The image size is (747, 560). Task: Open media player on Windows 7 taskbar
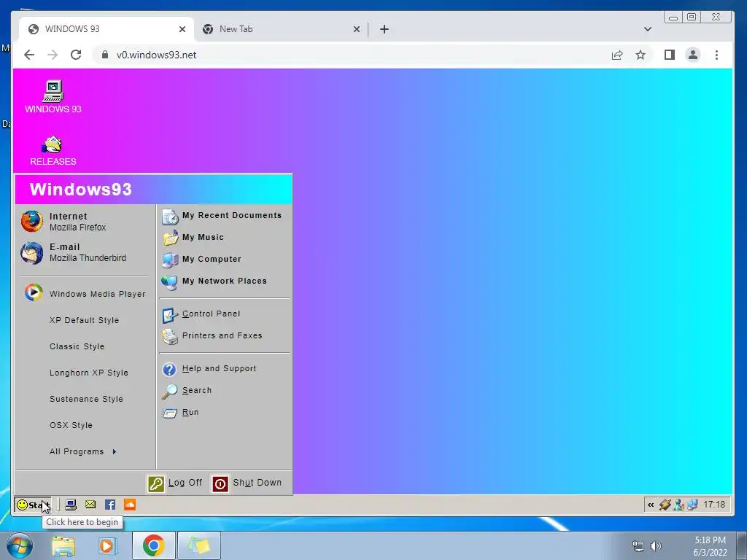click(x=108, y=545)
